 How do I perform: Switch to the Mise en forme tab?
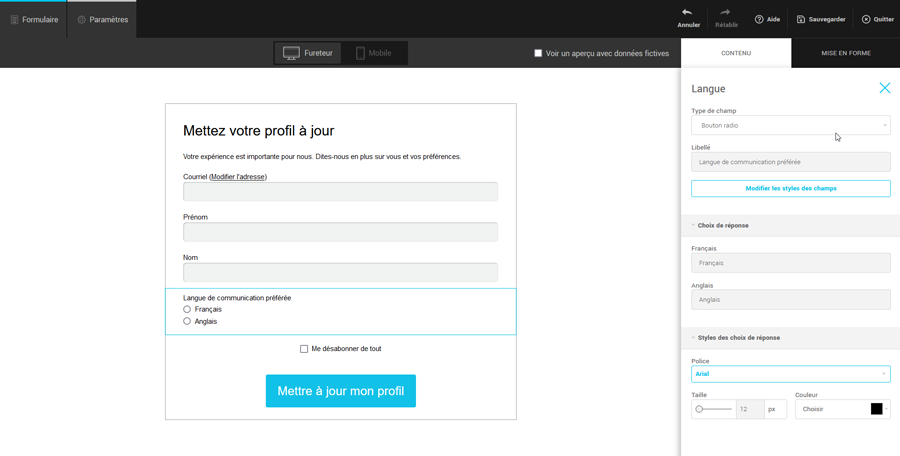click(845, 53)
